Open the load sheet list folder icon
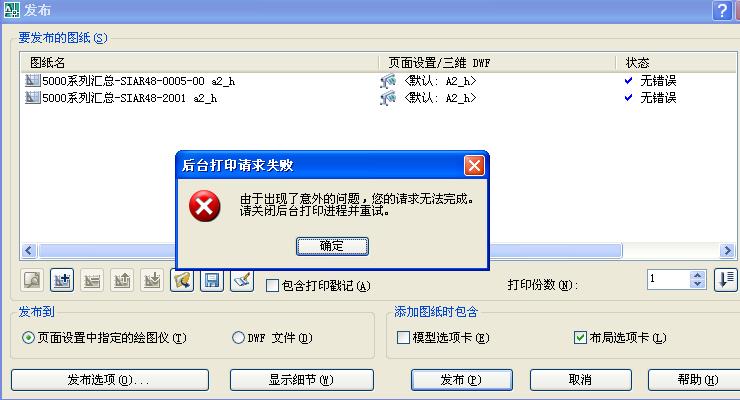This screenshot has width=740, height=400. pyautogui.click(x=182, y=281)
